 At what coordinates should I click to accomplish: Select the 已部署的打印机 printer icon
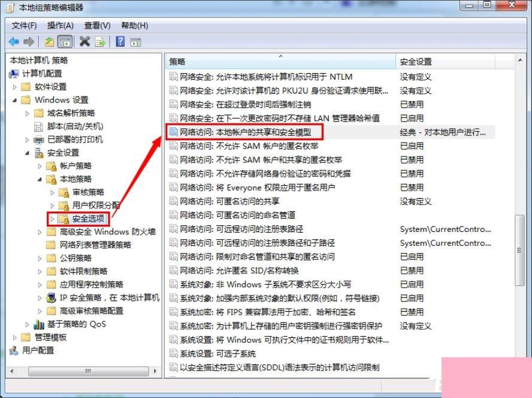(39, 140)
